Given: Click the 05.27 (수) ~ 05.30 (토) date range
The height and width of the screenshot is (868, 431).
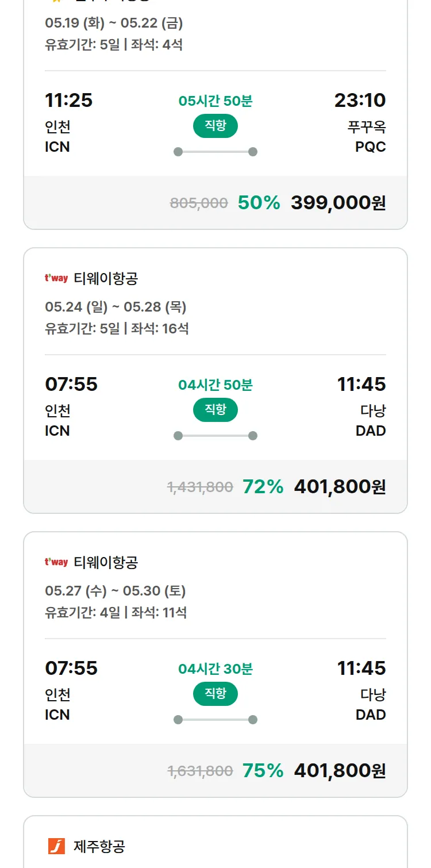Looking at the screenshot, I should pos(115,591).
